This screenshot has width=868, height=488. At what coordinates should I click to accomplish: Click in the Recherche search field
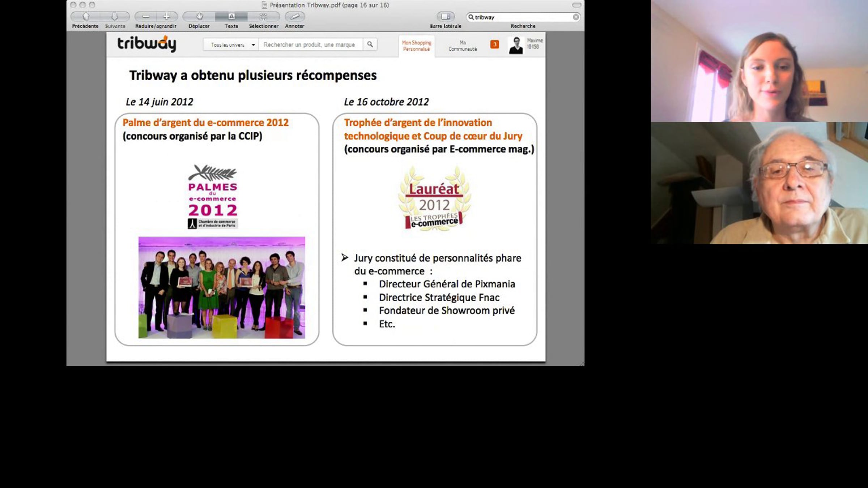(523, 17)
